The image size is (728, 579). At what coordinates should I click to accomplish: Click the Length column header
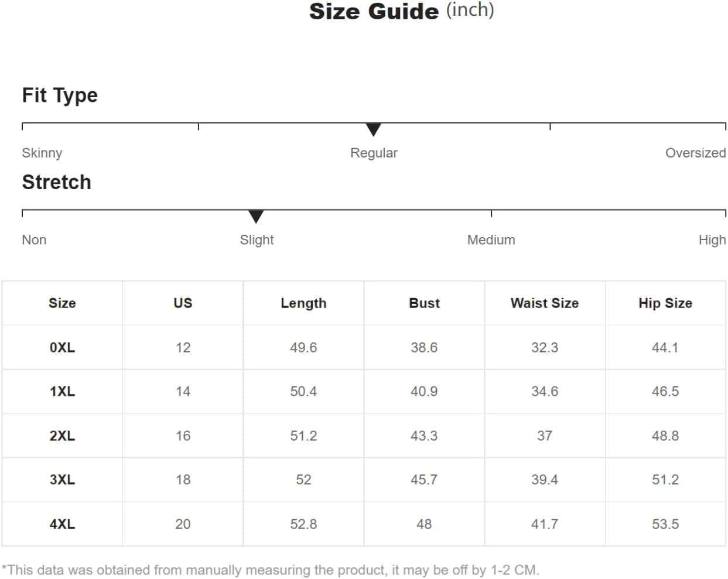[303, 303]
